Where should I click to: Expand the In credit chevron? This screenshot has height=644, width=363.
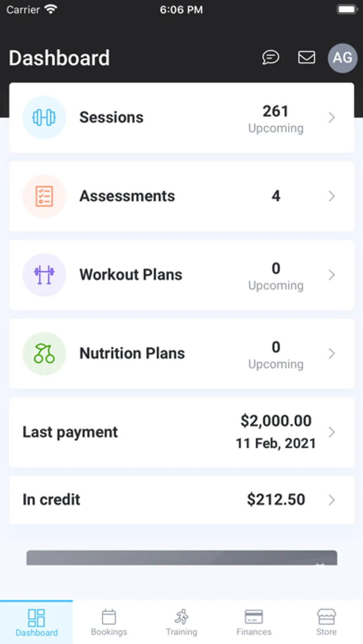pos(332,500)
